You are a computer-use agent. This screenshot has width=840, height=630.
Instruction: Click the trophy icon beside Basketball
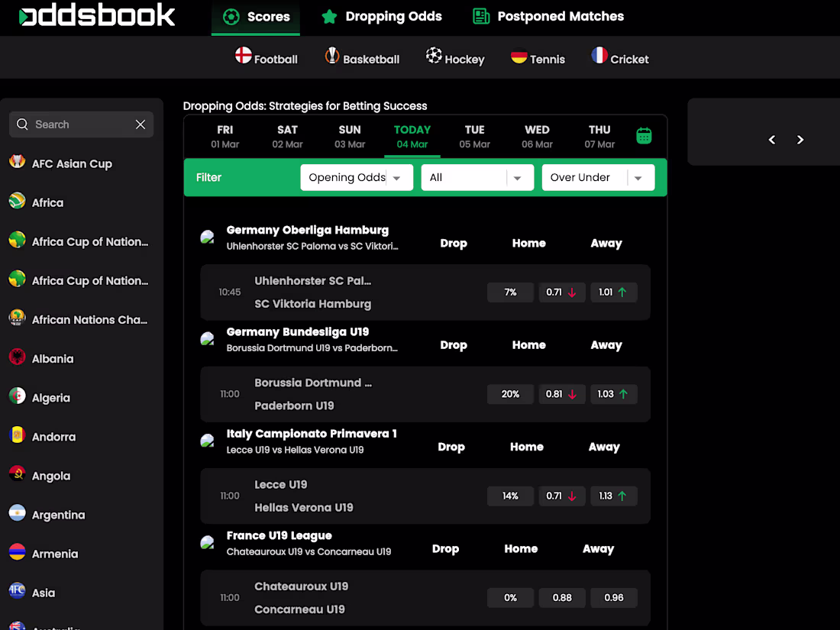[332, 55]
